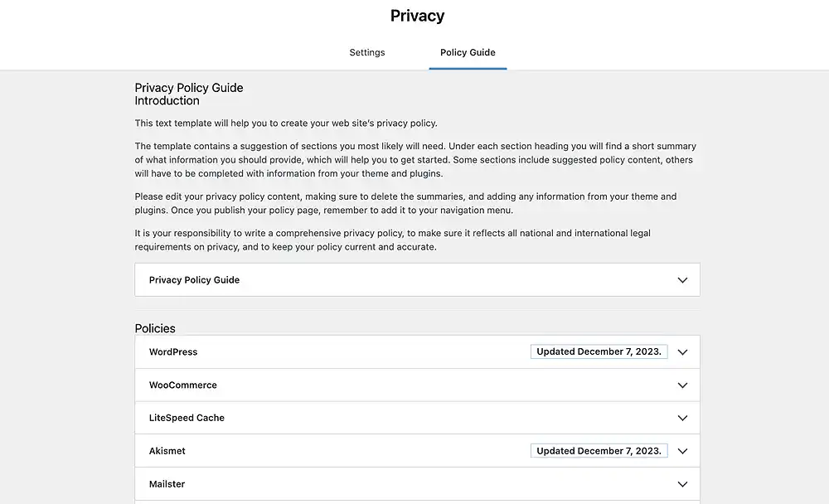The image size is (829, 504).
Task: Click the Akismet row chevron arrow
Action: coord(682,452)
